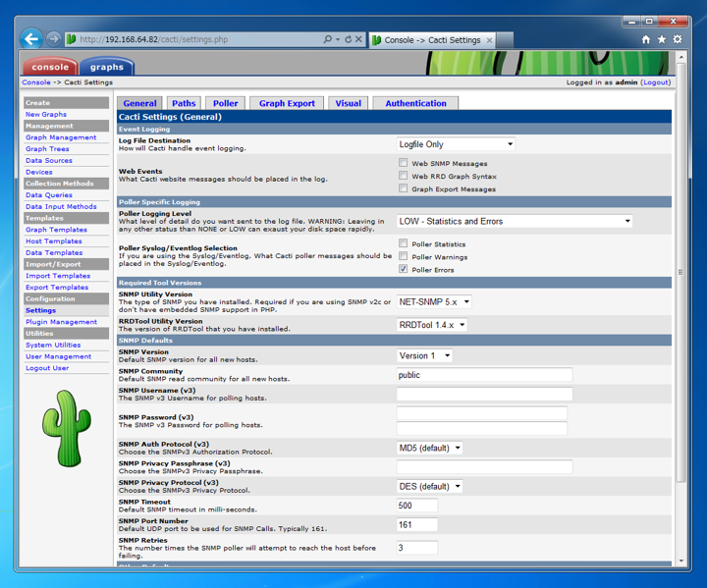Switch to the Visual tab
The height and width of the screenshot is (588, 707).
point(348,103)
